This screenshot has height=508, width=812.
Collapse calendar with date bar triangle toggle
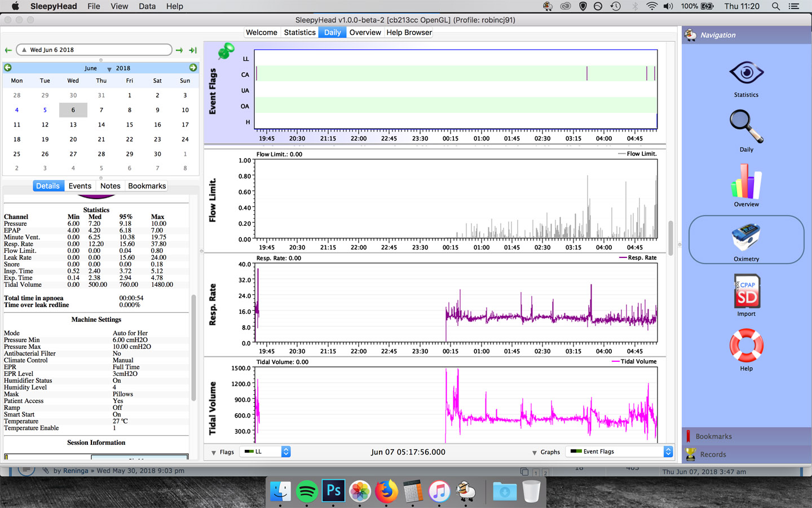click(24, 50)
